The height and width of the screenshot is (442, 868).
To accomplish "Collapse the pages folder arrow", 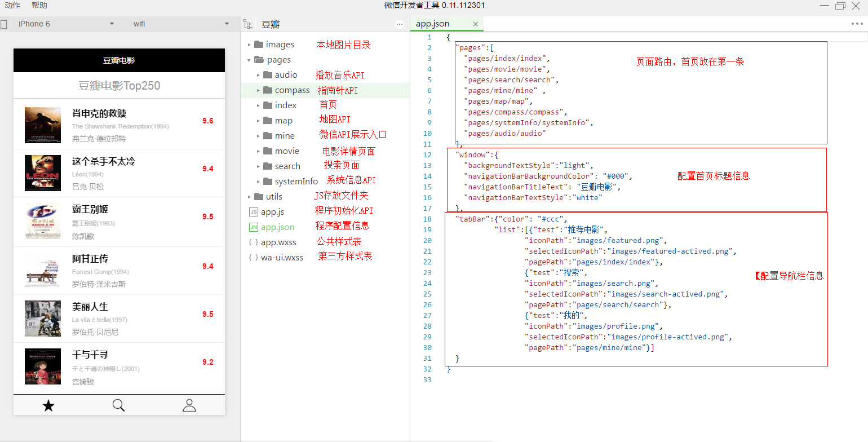I will point(249,60).
